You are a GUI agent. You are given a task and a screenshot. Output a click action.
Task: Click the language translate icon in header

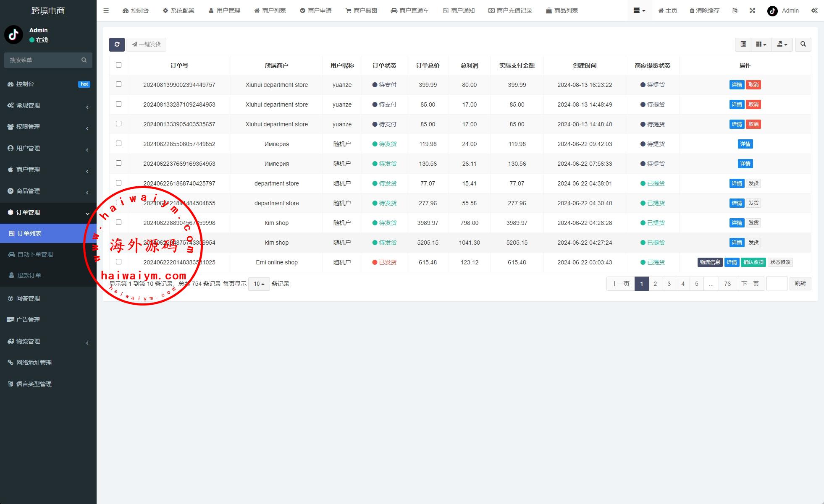click(735, 10)
